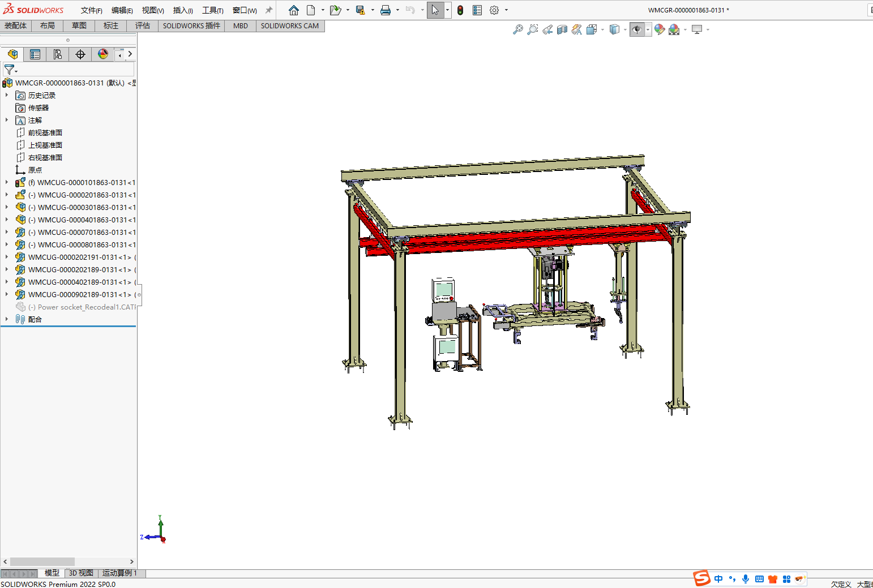Activate the Zoom to Area tool
The height and width of the screenshot is (588, 873).
532,29
